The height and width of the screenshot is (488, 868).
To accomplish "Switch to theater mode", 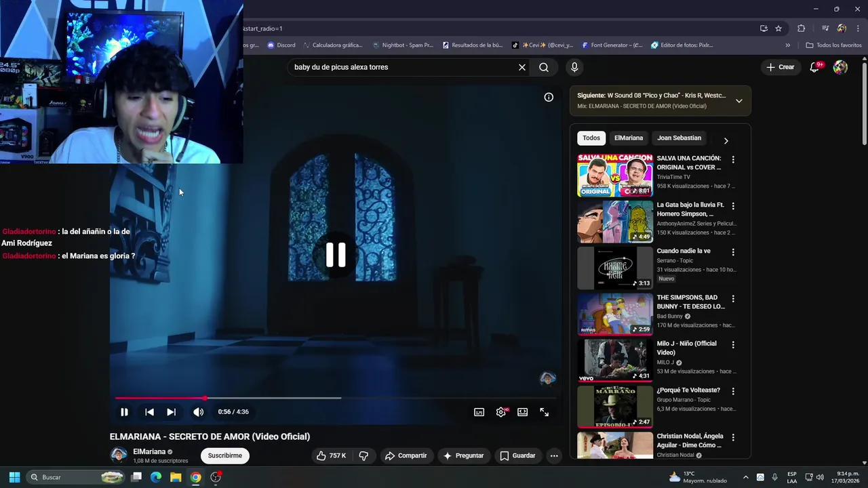I will [x=522, y=412].
